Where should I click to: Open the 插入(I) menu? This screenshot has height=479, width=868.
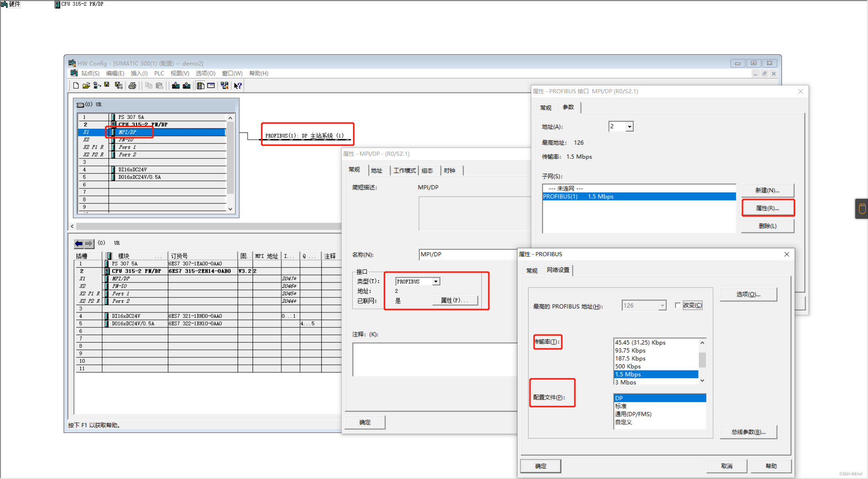coord(139,73)
